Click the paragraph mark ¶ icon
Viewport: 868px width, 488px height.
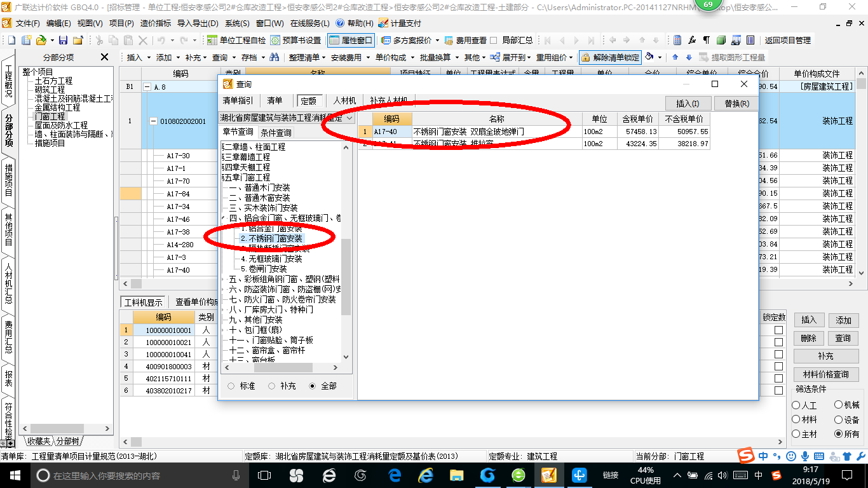coord(707,40)
